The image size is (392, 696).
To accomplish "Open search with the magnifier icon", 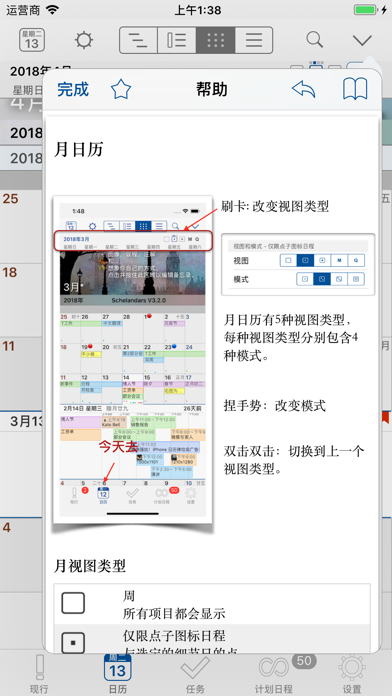I will tap(314, 40).
